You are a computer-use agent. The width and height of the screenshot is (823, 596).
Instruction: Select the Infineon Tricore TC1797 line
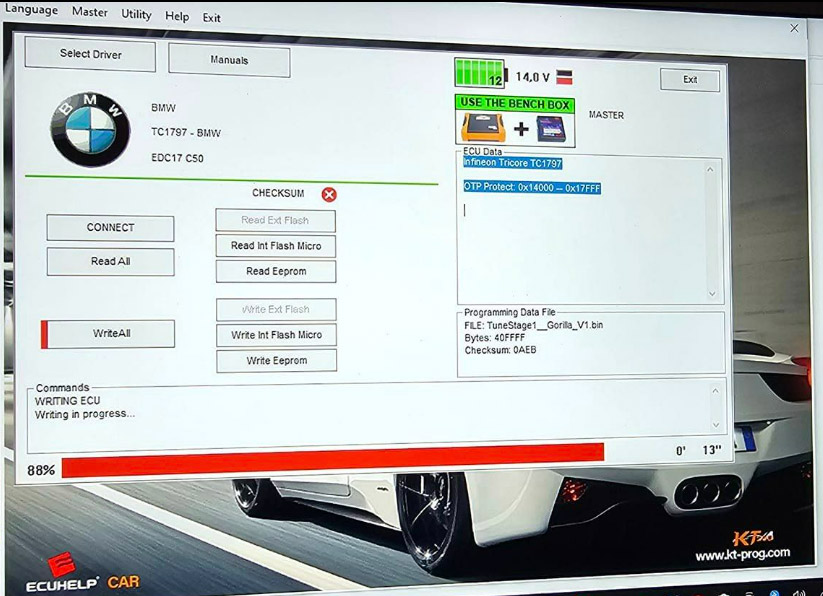pyautogui.click(x=512, y=163)
